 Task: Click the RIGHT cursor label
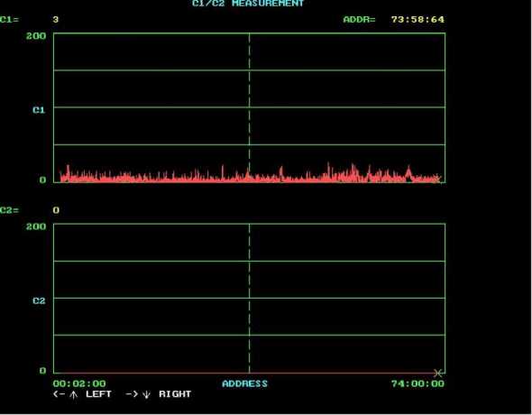[175, 394]
